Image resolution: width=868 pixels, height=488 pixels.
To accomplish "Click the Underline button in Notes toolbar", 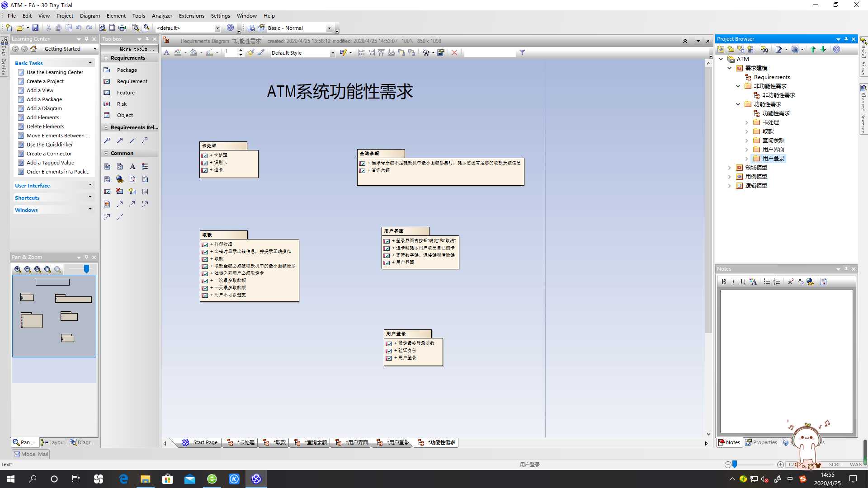I will click(x=743, y=282).
